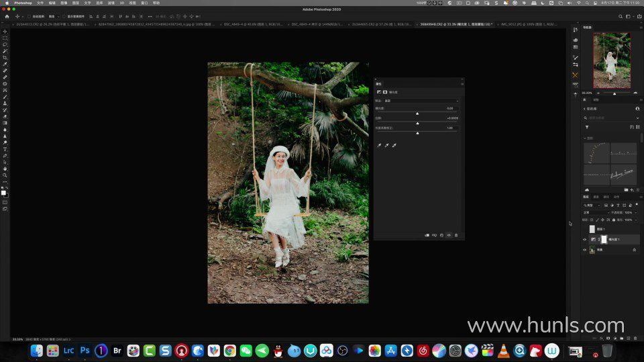Screen dimensions: 644x362
Task: Hide the exposure adjustment layer via eye icon
Action: point(584,240)
